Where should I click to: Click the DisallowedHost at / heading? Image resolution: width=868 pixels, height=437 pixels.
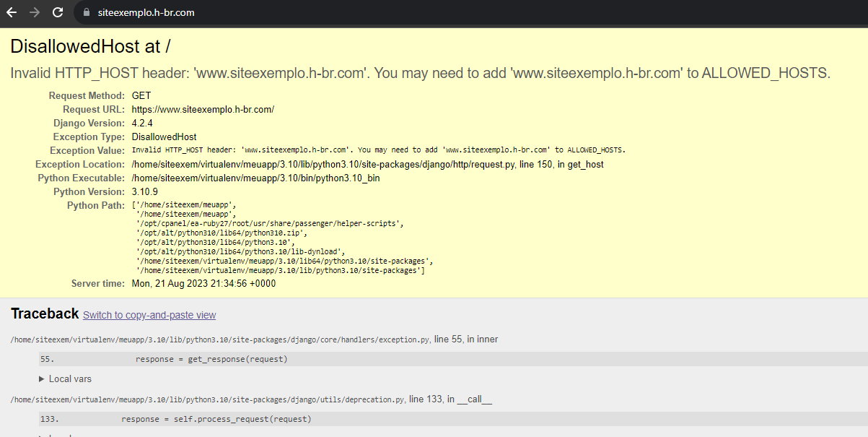tap(90, 46)
